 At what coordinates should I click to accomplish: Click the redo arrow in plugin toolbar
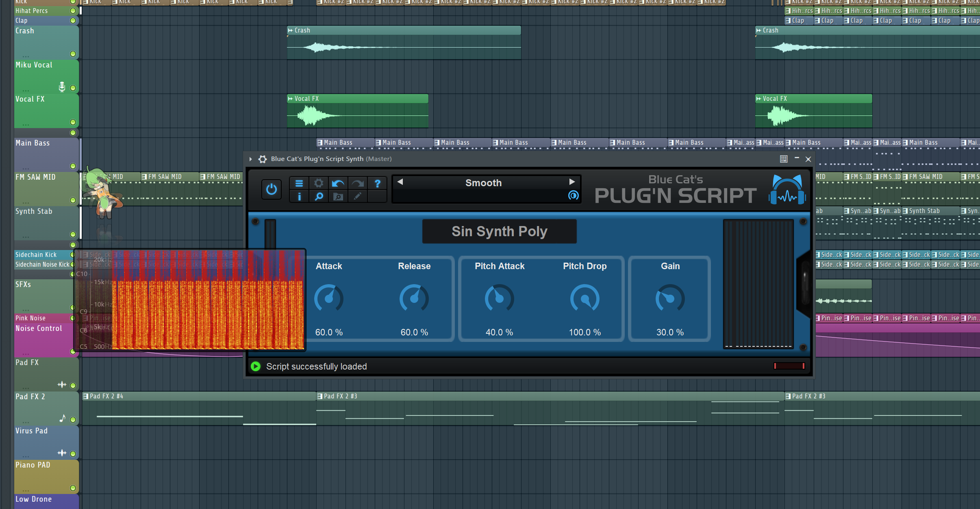(x=358, y=183)
